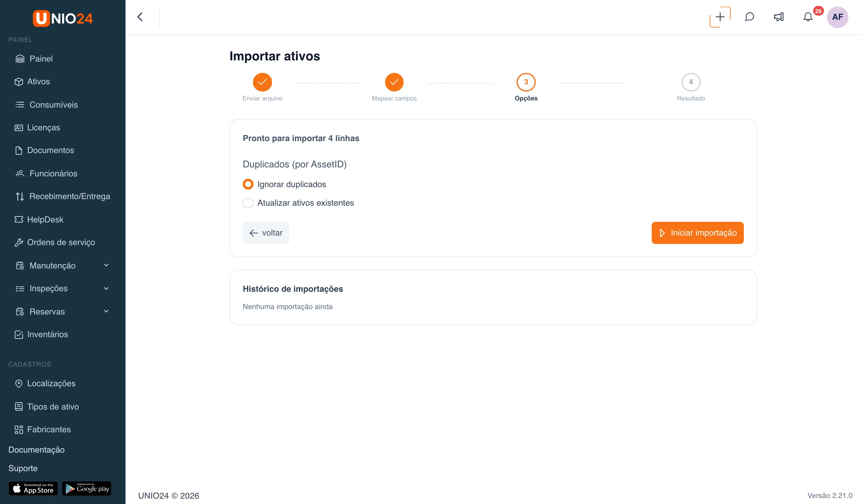Click the Histórico de importações heading
Screen dimensions: 861x504
click(293, 289)
